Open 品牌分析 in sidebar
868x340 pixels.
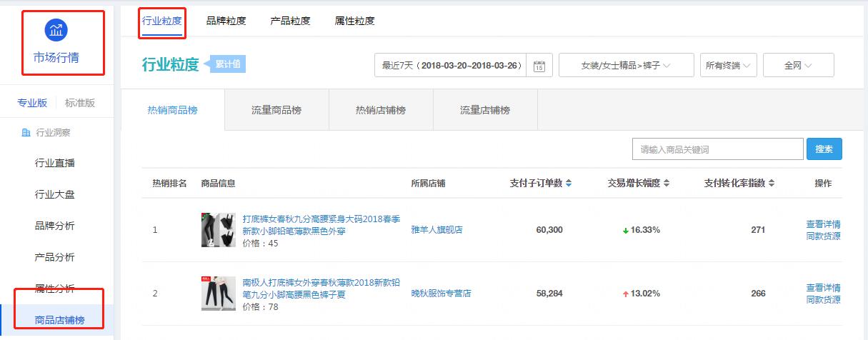pyautogui.click(x=55, y=226)
